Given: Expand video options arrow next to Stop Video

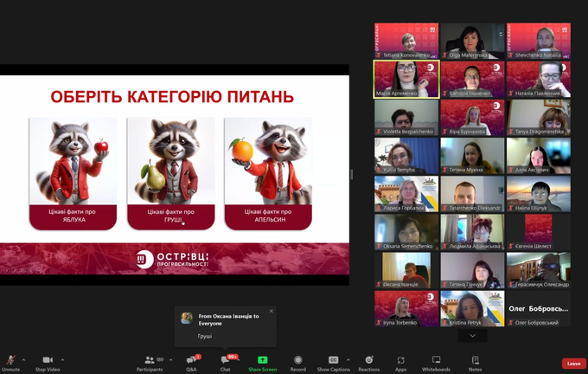Looking at the screenshot, I should point(62,359).
